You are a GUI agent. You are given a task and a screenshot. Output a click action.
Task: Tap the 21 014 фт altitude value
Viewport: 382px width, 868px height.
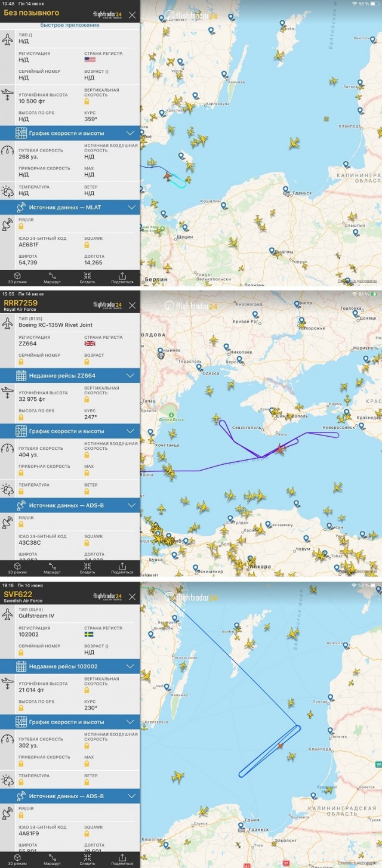tap(32, 690)
